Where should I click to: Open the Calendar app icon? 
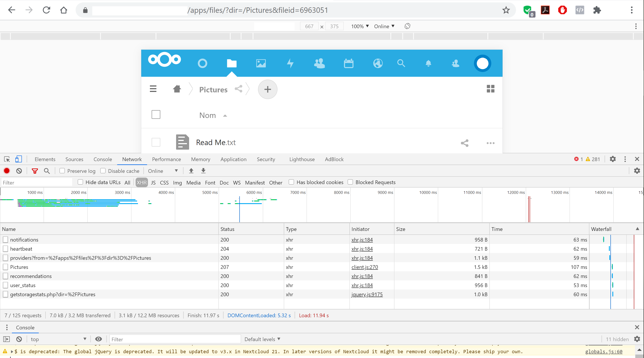tap(349, 63)
